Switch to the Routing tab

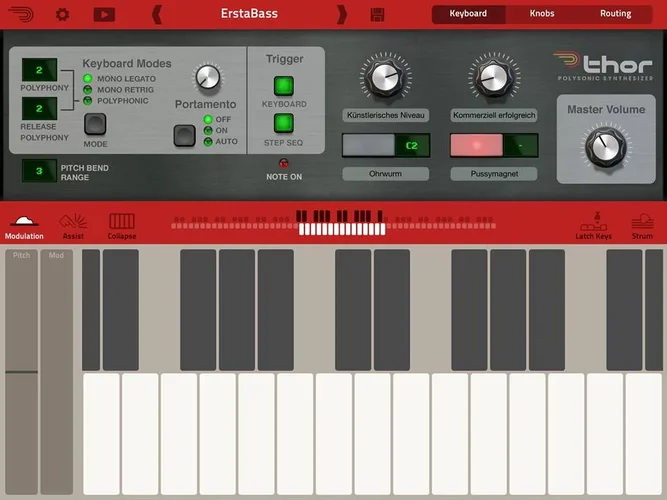(616, 14)
